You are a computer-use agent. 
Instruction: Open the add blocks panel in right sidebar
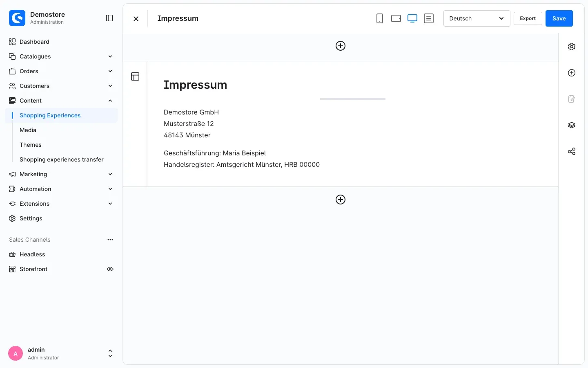tap(572, 73)
